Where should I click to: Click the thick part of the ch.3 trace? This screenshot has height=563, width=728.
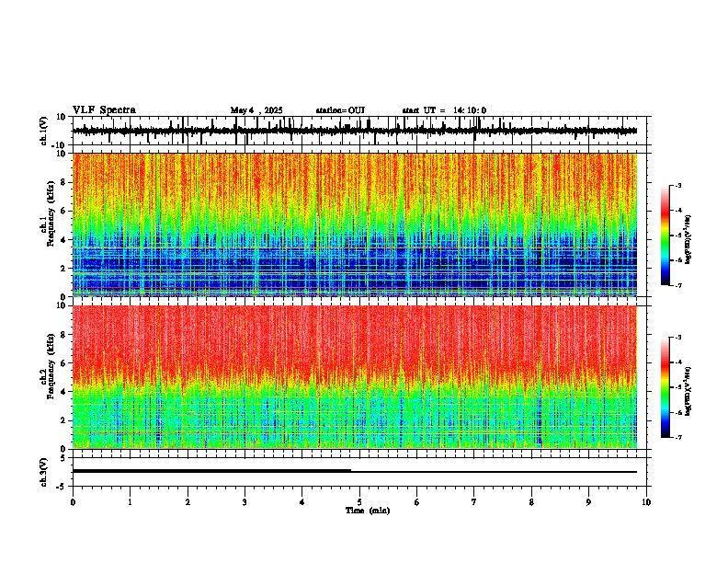(211, 471)
